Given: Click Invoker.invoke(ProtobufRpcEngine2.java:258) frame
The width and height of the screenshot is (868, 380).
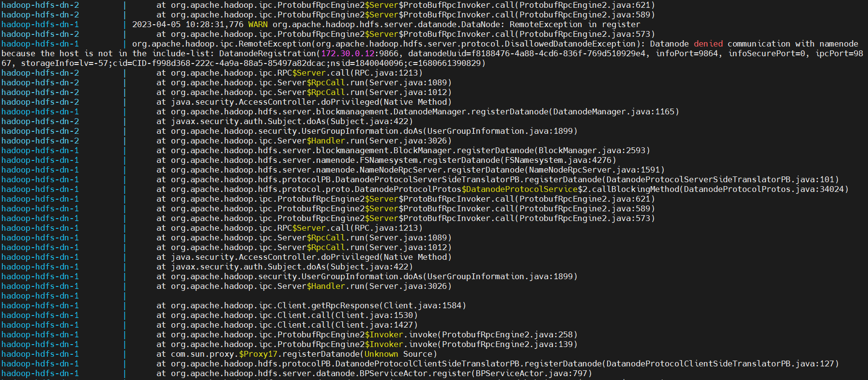Looking at the screenshot, I should [367, 334].
